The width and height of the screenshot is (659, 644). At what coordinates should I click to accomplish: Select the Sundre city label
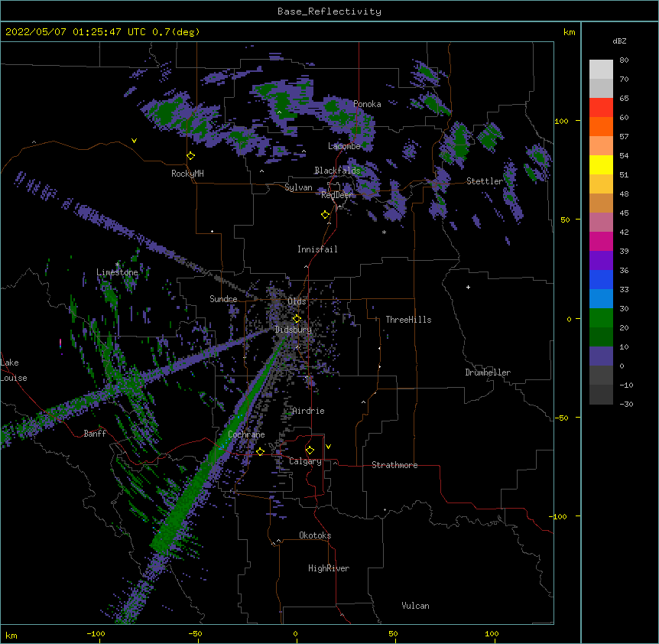223,299
